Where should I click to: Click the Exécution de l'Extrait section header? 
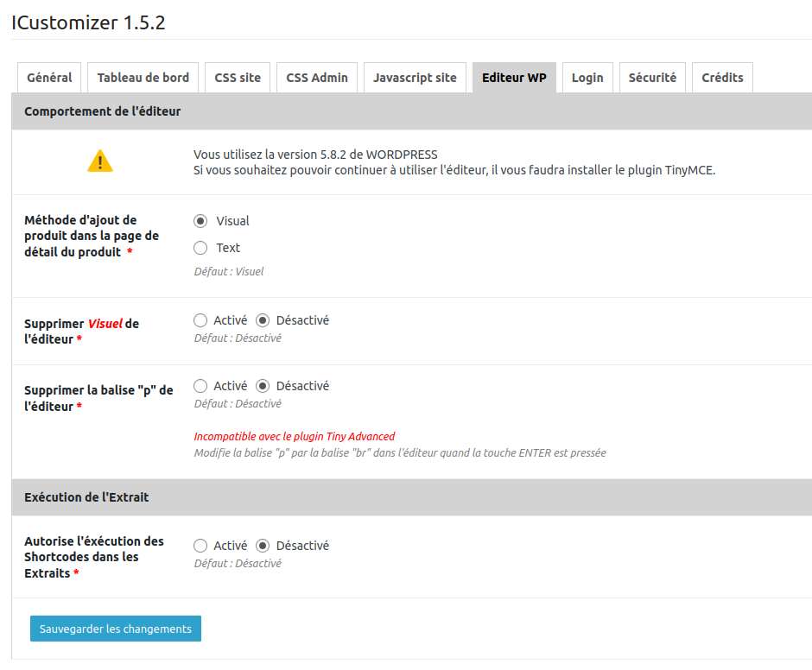(x=412, y=497)
